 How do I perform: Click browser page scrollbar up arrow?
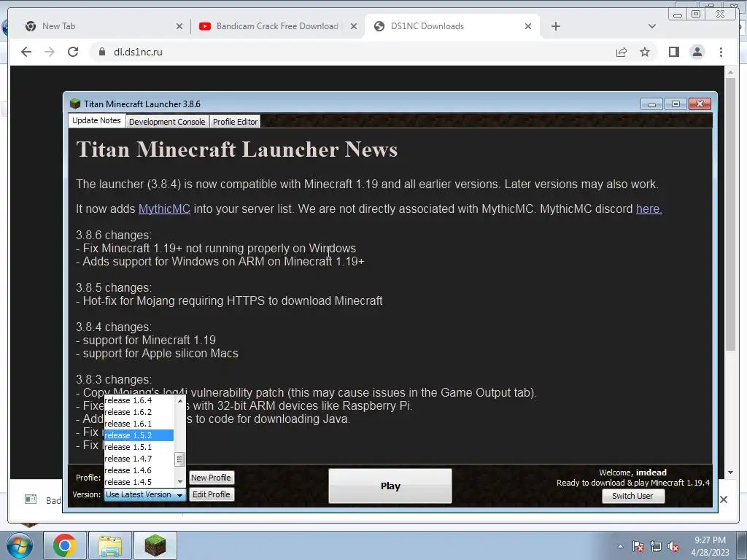click(x=730, y=72)
